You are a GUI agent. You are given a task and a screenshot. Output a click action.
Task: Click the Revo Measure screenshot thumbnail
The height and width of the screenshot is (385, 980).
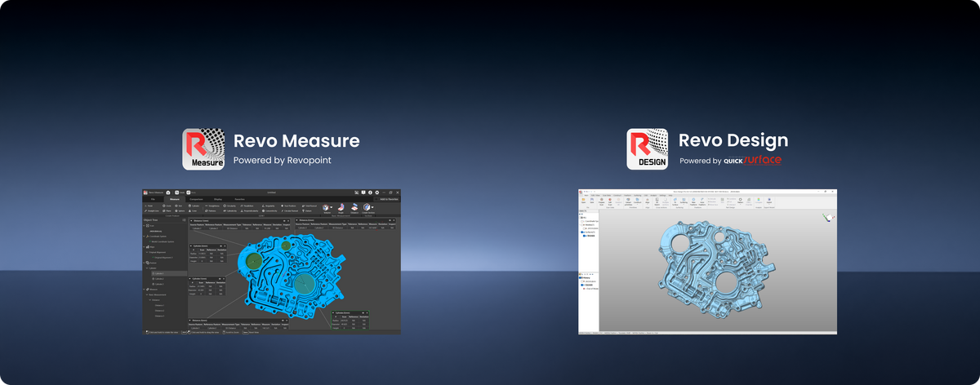click(x=272, y=262)
